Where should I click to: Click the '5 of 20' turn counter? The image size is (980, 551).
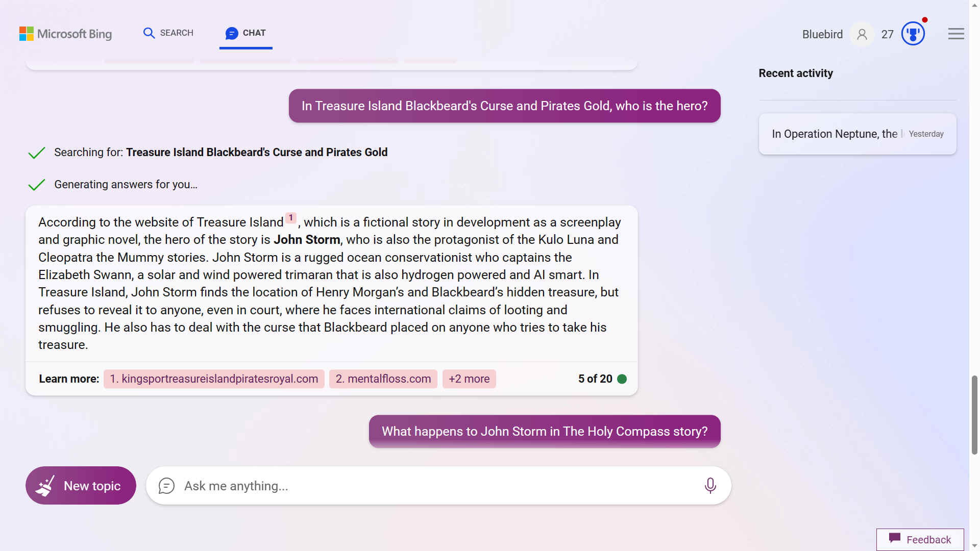(x=595, y=379)
